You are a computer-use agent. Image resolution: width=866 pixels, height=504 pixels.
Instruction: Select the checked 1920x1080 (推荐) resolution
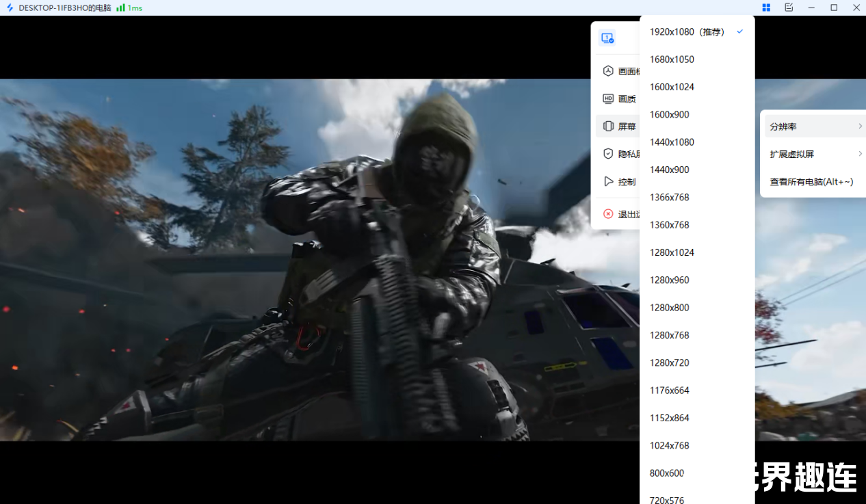(697, 32)
